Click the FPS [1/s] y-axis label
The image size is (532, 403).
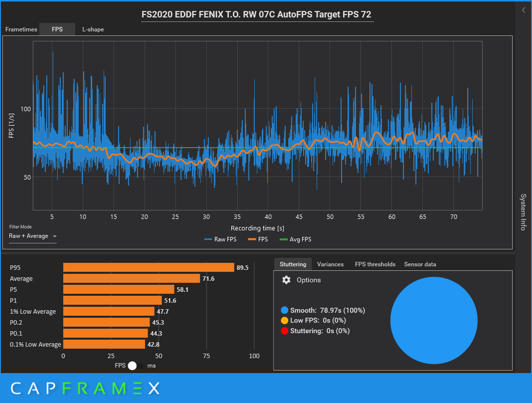pos(11,125)
